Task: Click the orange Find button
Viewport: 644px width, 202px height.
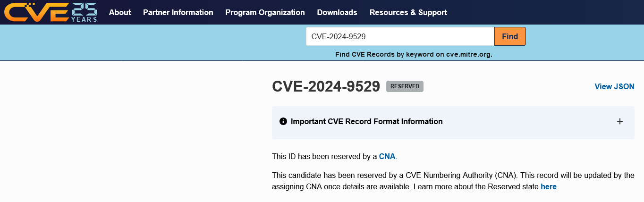Action: (x=510, y=36)
